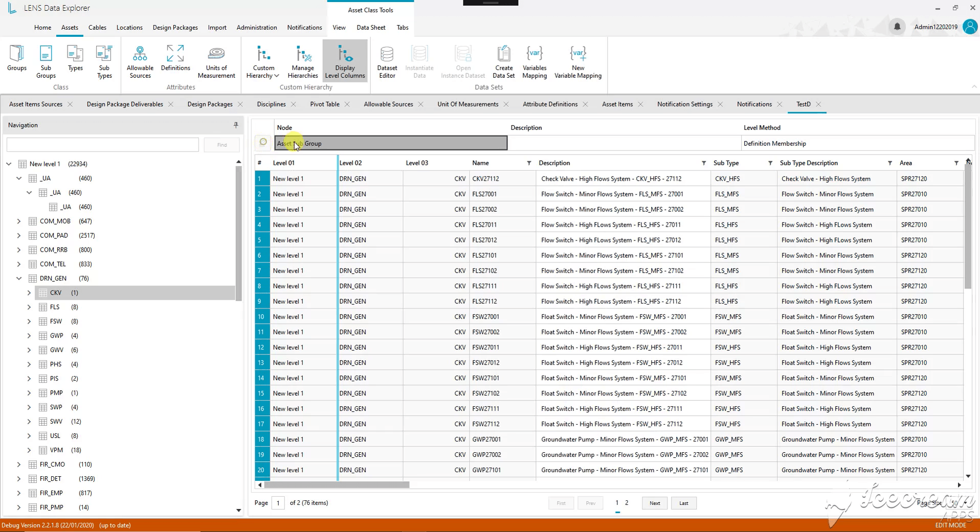Click the horizontal grid scrollbar thumb
Viewport: 980px width, 532px height.
tap(337, 484)
